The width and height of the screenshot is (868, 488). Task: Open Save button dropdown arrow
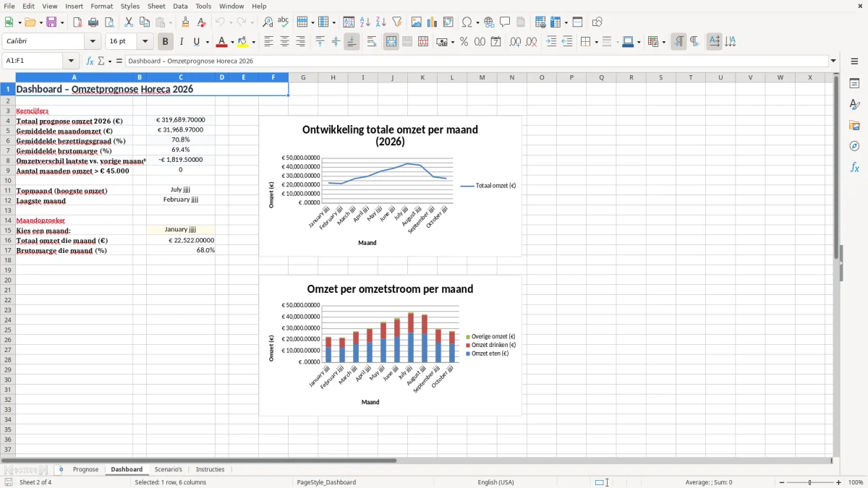62,22
